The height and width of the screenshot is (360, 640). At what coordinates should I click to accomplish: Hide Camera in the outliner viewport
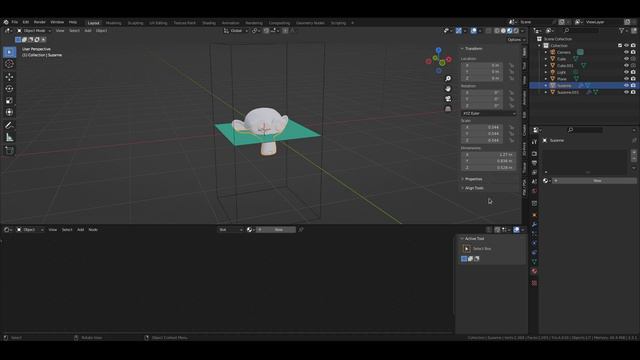click(626, 52)
